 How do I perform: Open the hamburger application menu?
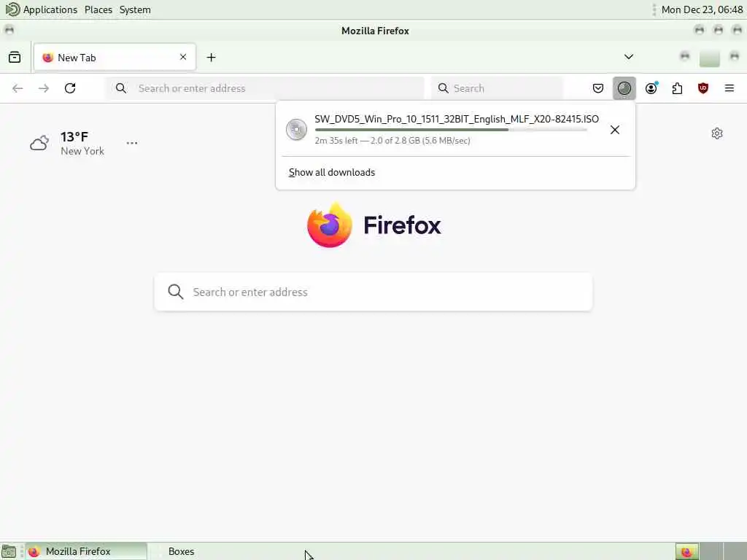[x=729, y=88]
